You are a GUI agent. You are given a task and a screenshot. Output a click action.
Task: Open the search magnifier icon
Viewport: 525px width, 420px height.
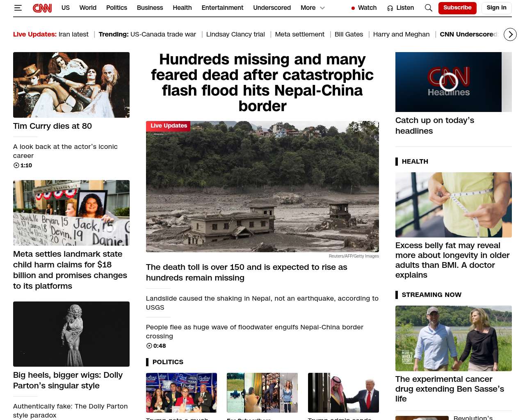[x=429, y=8]
